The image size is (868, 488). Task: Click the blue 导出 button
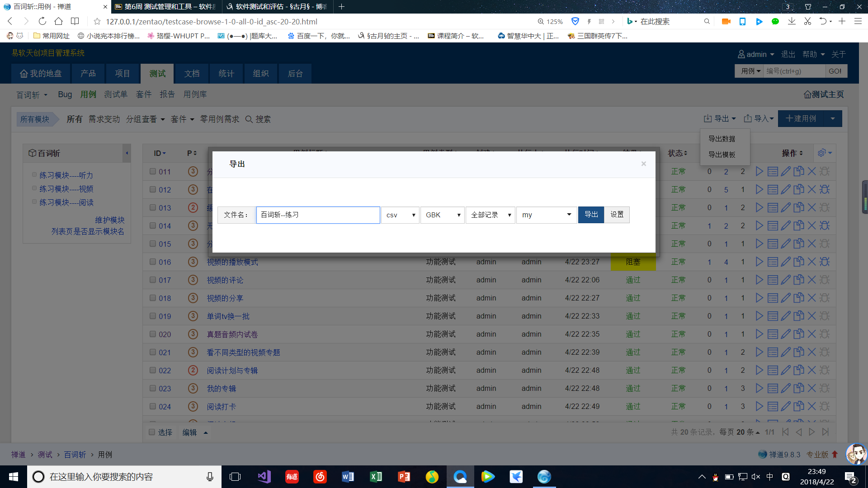591,215
